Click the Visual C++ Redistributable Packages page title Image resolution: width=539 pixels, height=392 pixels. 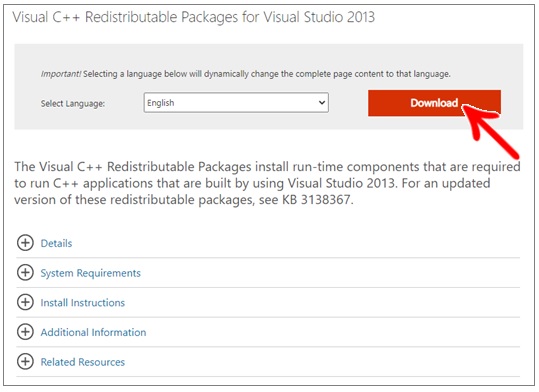pos(194,17)
